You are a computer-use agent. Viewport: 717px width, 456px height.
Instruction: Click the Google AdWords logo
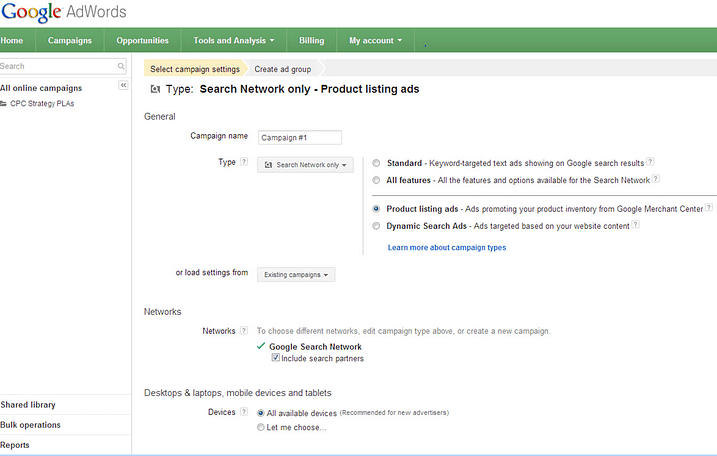coord(64,12)
